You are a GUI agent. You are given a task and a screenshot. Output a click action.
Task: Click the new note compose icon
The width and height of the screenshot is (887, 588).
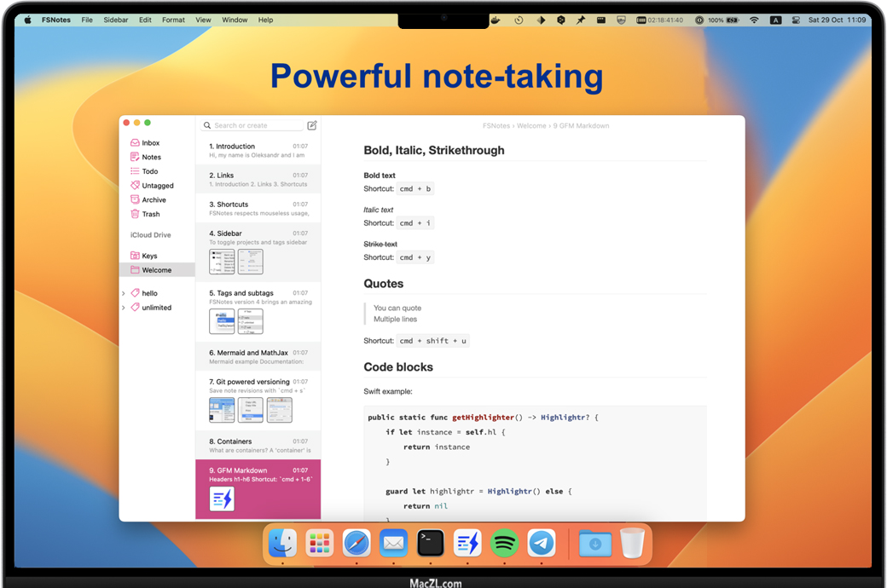(312, 125)
